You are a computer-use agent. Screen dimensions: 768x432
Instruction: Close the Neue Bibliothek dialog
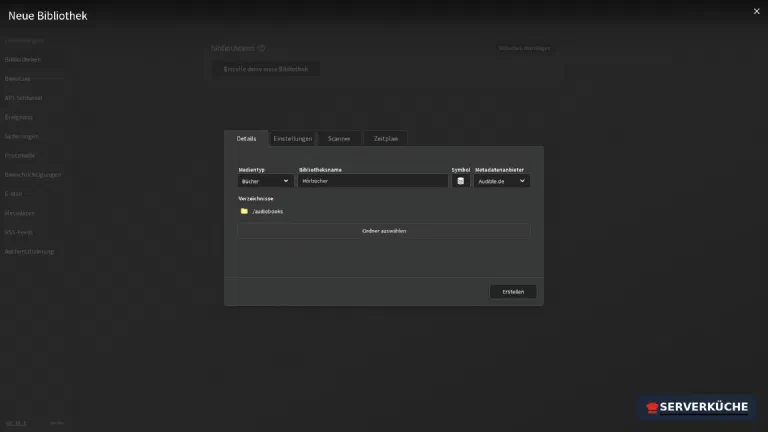coord(756,11)
